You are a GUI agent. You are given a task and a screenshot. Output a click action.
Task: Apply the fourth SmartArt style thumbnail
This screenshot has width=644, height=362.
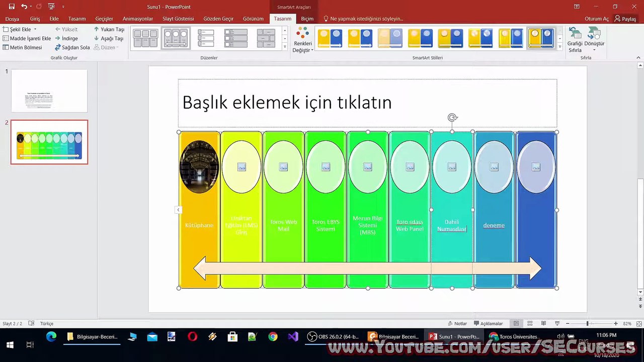420,38
